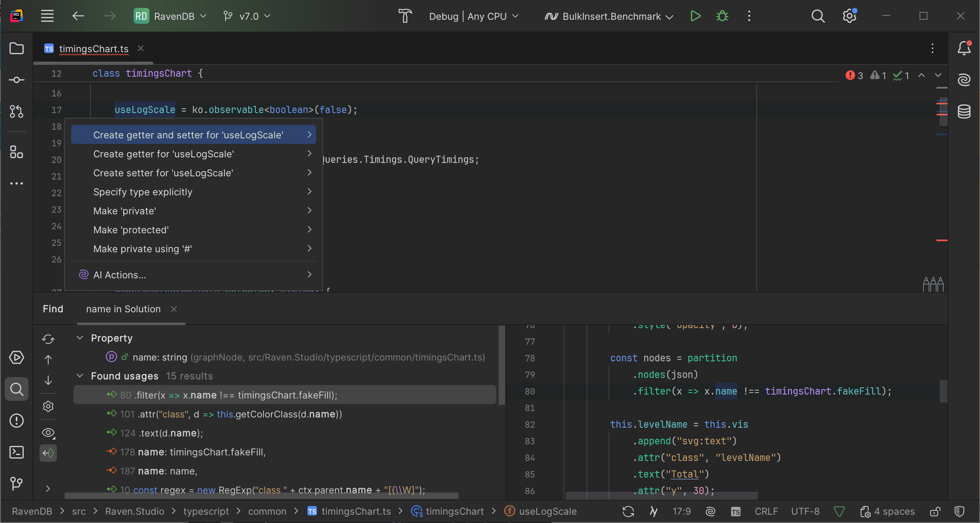The width and height of the screenshot is (980, 523).
Task: Click the CRLF line separator button
Action: [x=766, y=512]
